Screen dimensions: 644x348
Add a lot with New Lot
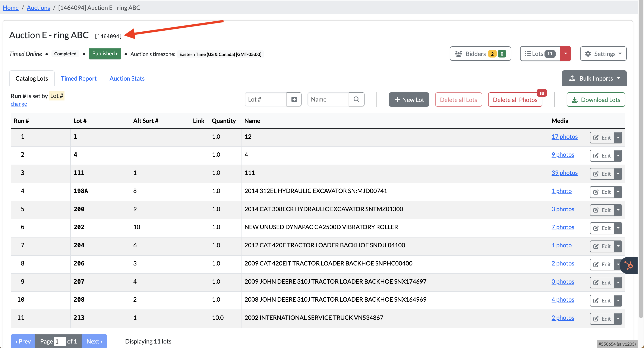(x=408, y=100)
